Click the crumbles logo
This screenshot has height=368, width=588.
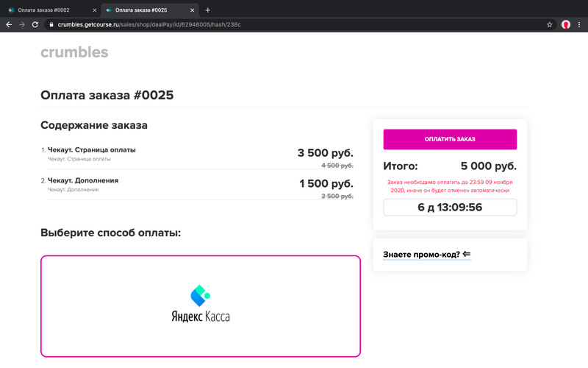(74, 52)
